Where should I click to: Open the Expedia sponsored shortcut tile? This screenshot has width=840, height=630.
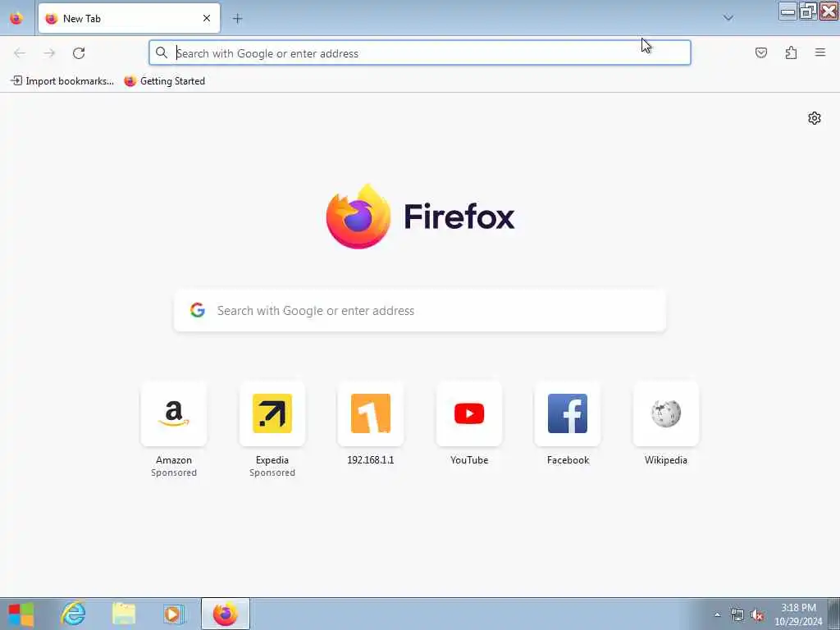pyautogui.click(x=272, y=413)
